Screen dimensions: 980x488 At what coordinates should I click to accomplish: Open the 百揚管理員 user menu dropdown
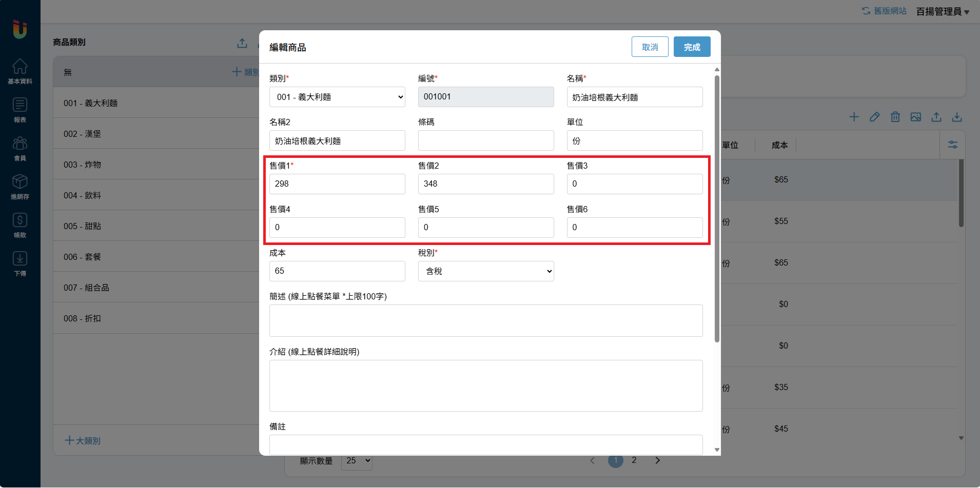coord(943,11)
